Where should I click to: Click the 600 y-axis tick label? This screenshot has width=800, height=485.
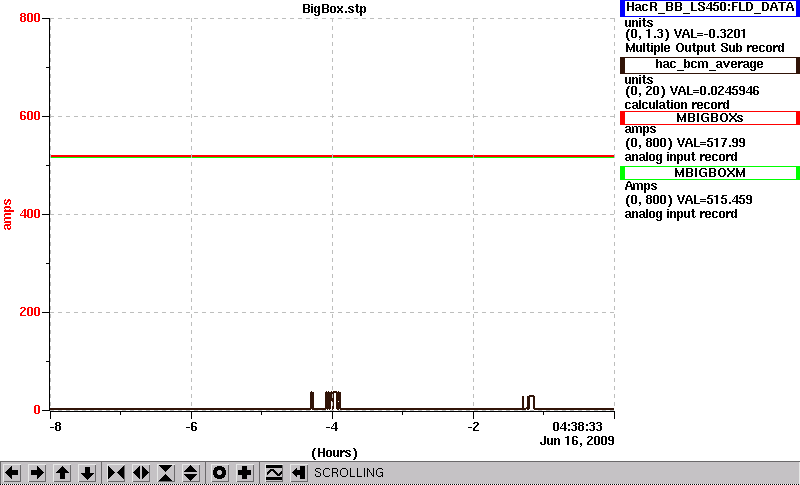coord(30,116)
